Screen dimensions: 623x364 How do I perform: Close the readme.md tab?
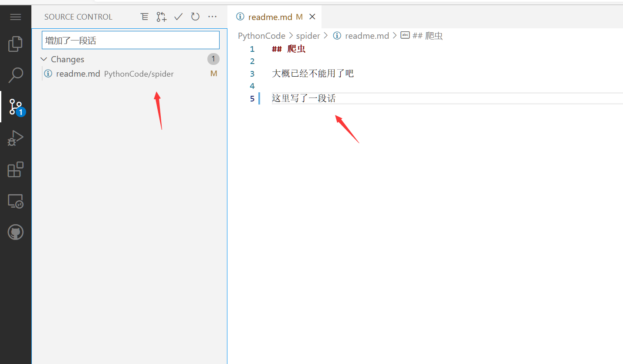pos(312,17)
